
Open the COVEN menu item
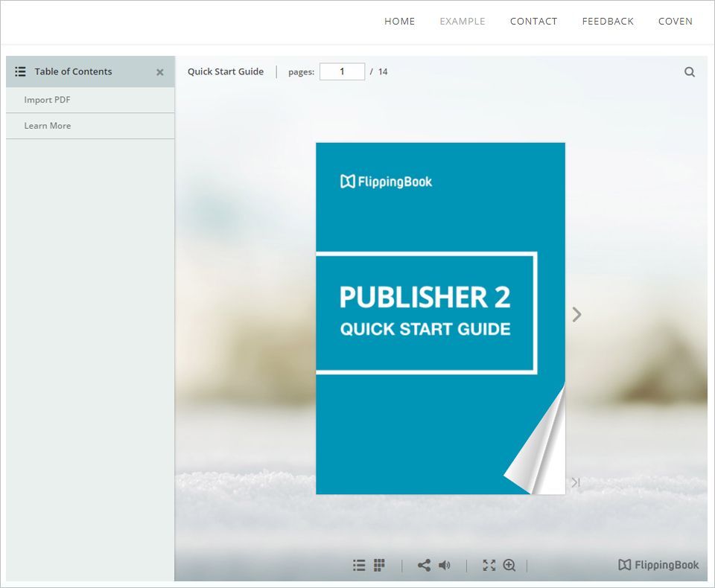click(676, 22)
